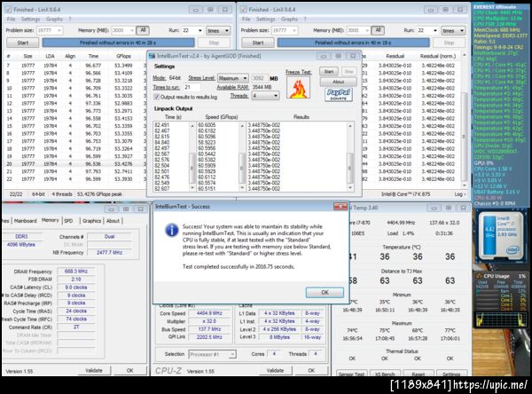The width and height of the screenshot is (532, 394).
Task: Click the Intel Core processor gadget image
Action: click(x=500, y=235)
